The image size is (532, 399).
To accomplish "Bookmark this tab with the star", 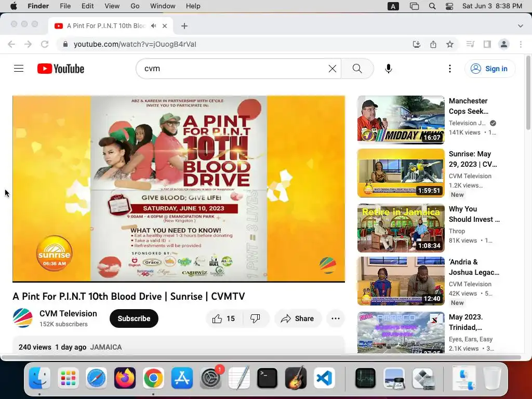I will coord(450,44).
